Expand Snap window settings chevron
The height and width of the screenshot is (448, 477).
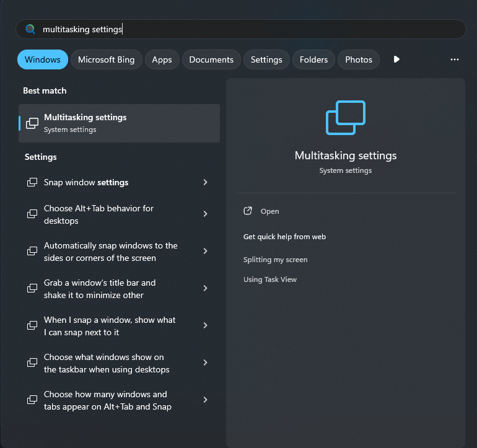coord(205,182)
